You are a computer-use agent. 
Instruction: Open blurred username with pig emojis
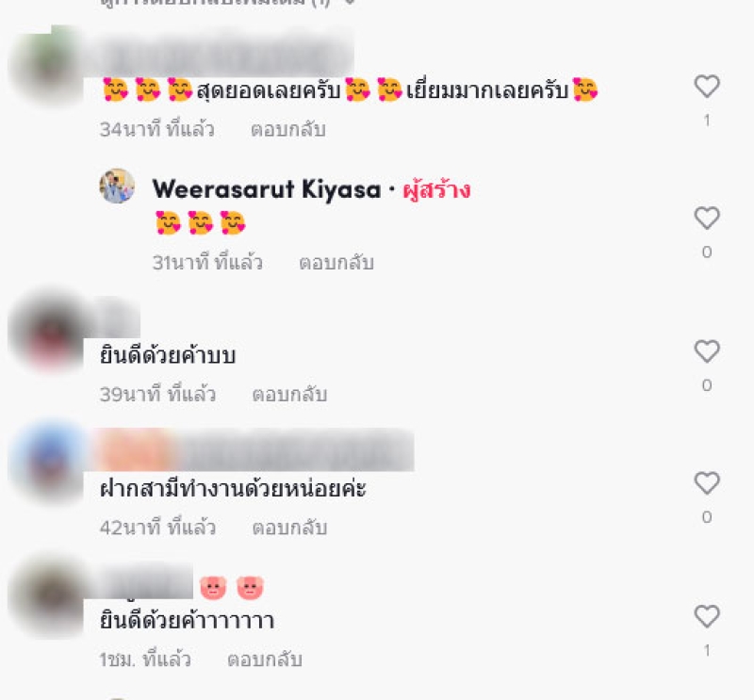click(145, 581)
